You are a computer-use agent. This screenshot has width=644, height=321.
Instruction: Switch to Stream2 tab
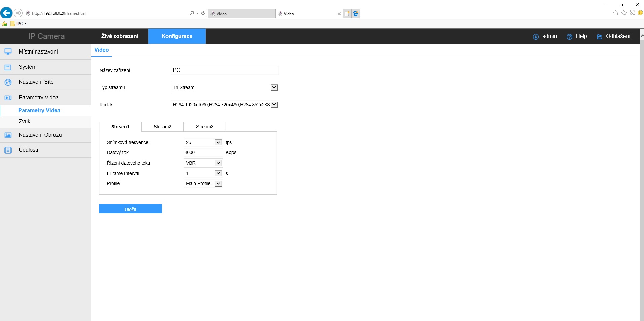(x=163, y=127)
